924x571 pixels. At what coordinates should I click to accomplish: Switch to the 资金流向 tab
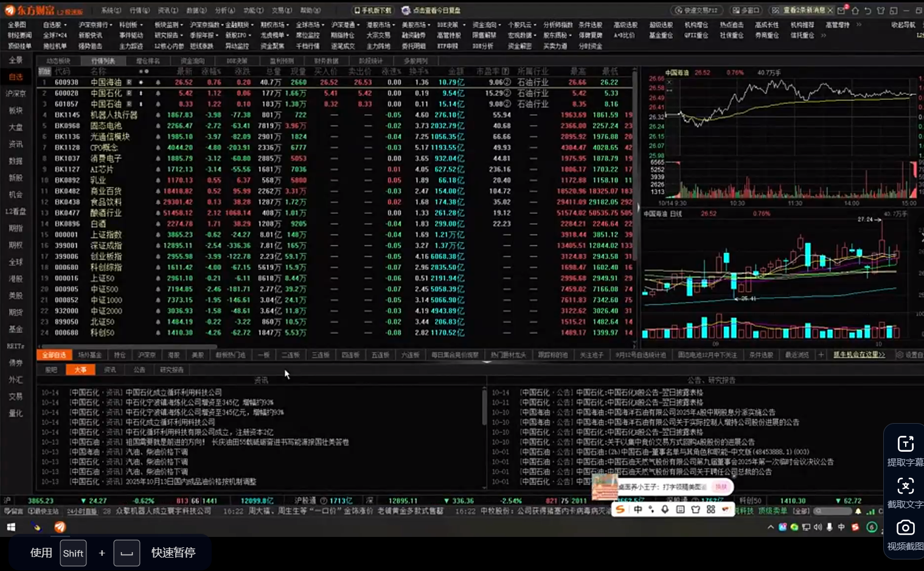tap(192, 61)
